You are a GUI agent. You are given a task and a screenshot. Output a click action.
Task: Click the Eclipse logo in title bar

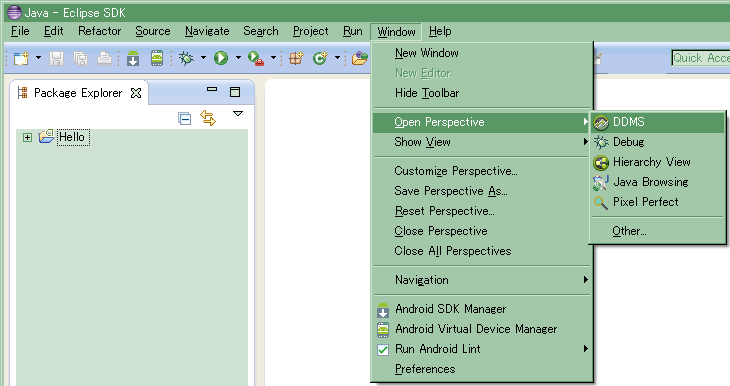coord(14,13)
